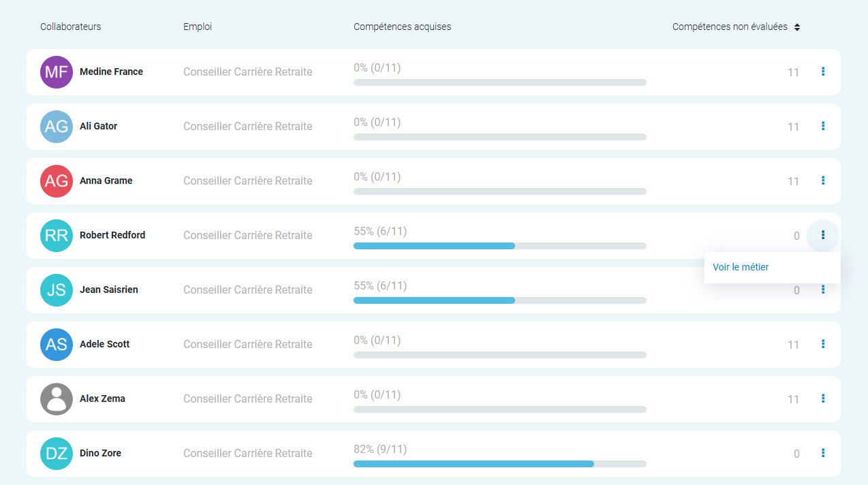868x485 pixels.
Task: Open Adele Scott's collaborator name
Action: (x=104, y=344)
